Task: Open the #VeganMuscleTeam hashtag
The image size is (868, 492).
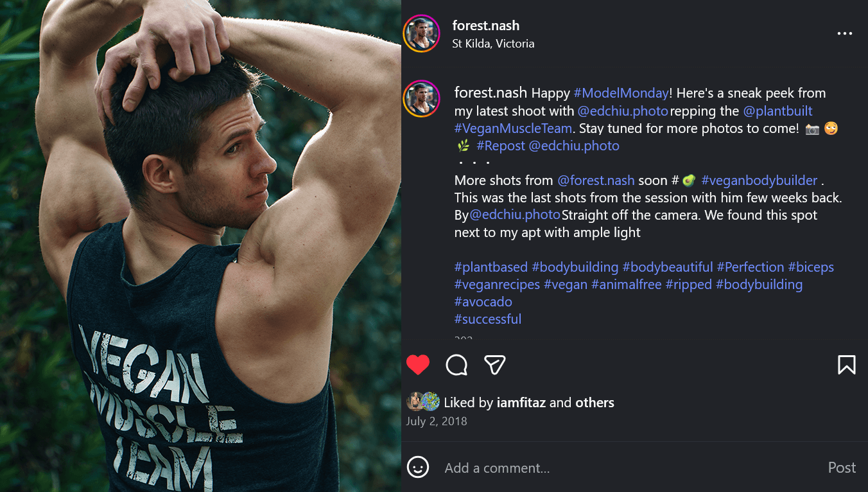Action: coord(513,128)
